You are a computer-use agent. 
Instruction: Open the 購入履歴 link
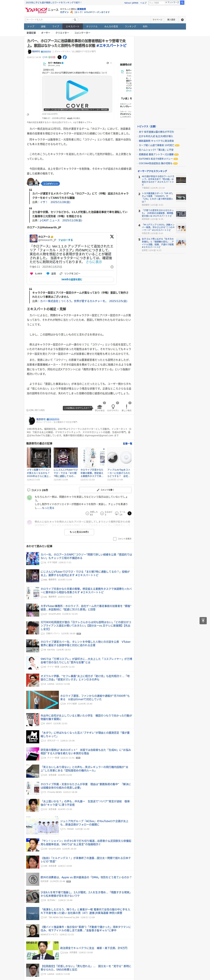171,20
